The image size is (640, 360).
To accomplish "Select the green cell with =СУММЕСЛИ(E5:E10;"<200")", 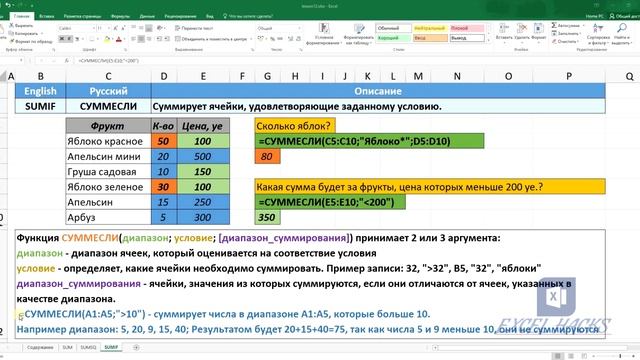I will (x=330, y=202).
